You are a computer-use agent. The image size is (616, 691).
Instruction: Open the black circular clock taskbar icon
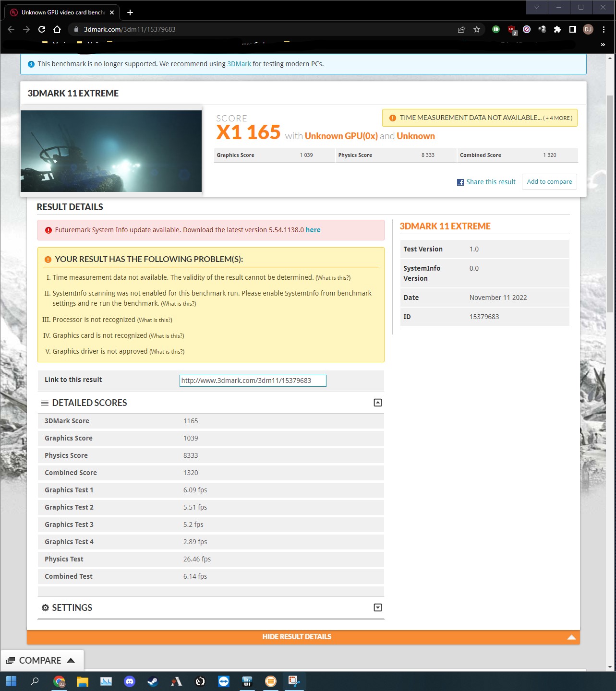[x=200, y=681]
